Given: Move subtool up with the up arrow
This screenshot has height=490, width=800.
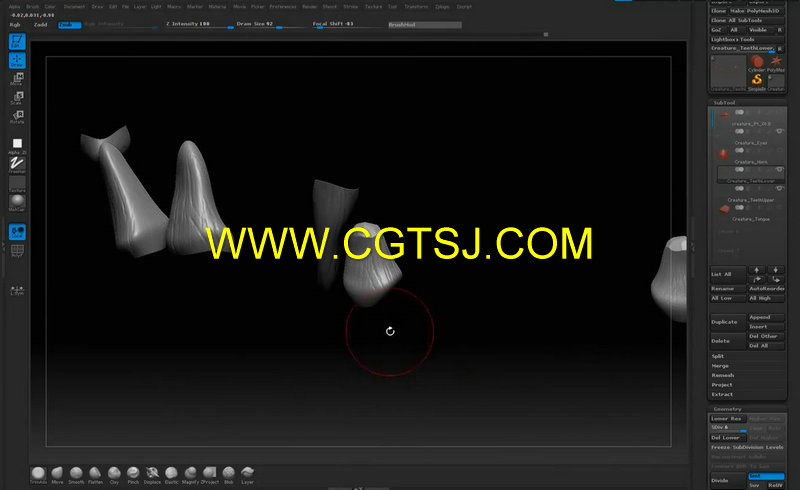Looking at the screenshot, I should point(757,270).
